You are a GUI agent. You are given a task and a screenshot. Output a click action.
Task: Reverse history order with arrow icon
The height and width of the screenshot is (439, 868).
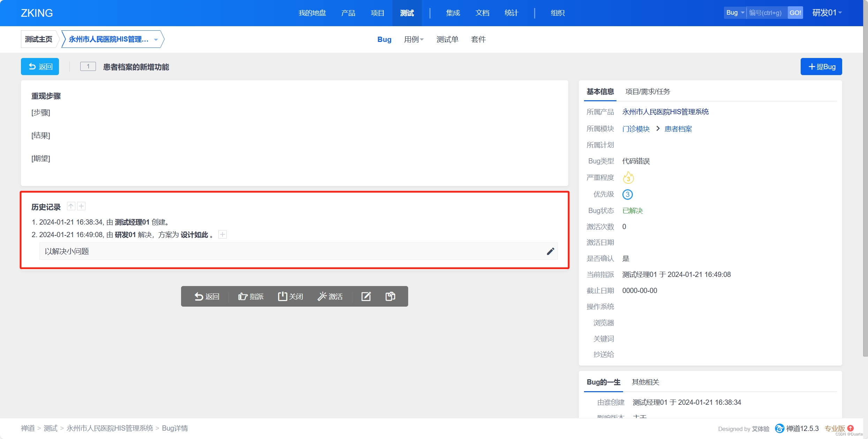[x=71, y=206]
